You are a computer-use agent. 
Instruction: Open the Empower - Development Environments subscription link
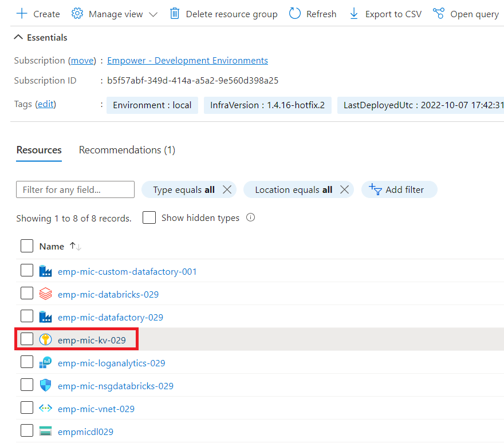(x=187, y=60)
